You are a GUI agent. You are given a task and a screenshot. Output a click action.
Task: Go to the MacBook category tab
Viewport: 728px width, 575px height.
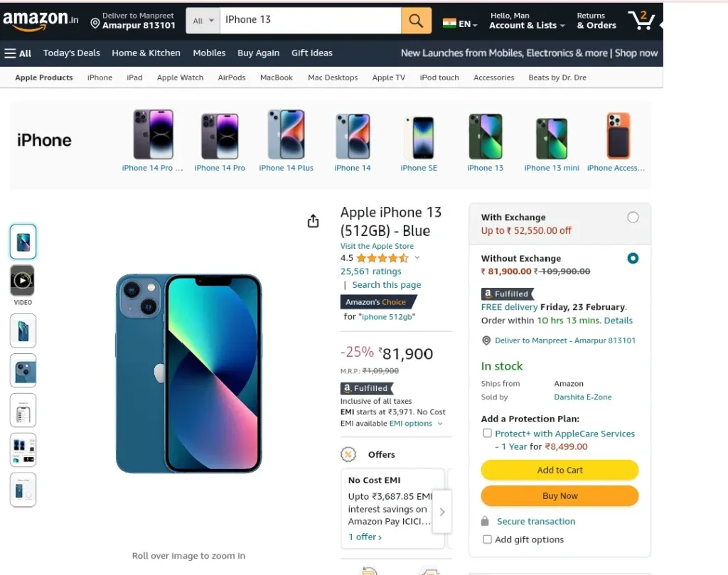tap(277, 77)
